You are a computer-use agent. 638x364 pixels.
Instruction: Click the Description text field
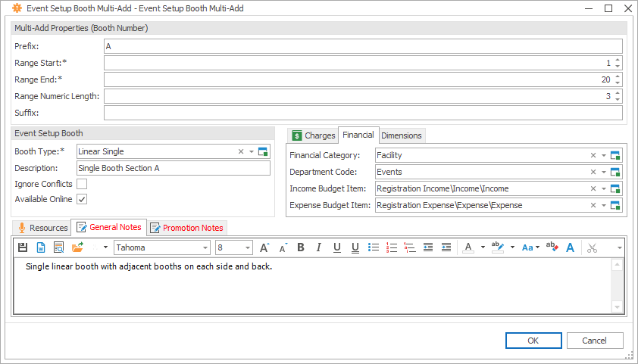[173, 168]
